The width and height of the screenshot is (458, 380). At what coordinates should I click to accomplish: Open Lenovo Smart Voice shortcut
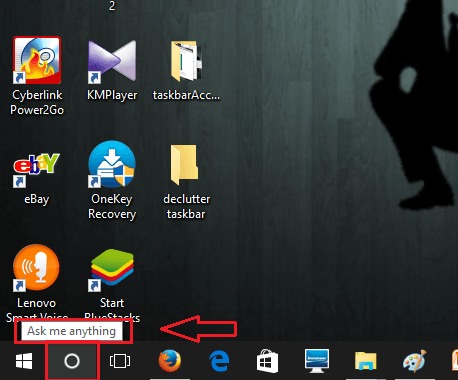pos(36,268)
